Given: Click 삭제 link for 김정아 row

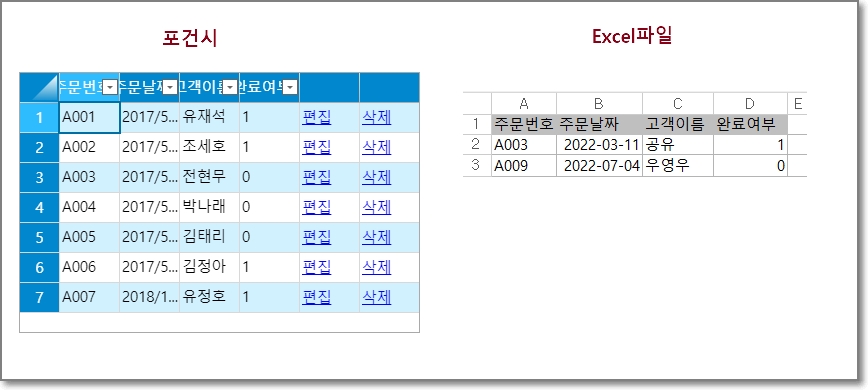Looking at the screenshot, I should pyautogui.click(x=377, y=267).
